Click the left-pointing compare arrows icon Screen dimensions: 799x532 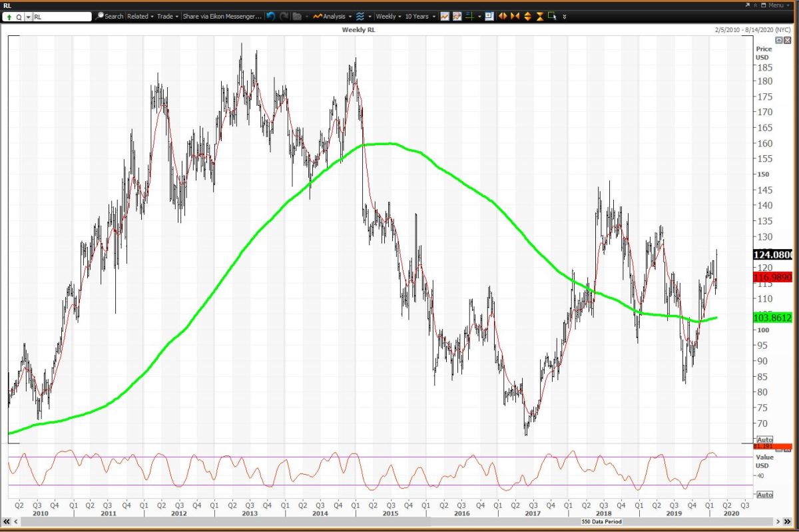(501, 16)
